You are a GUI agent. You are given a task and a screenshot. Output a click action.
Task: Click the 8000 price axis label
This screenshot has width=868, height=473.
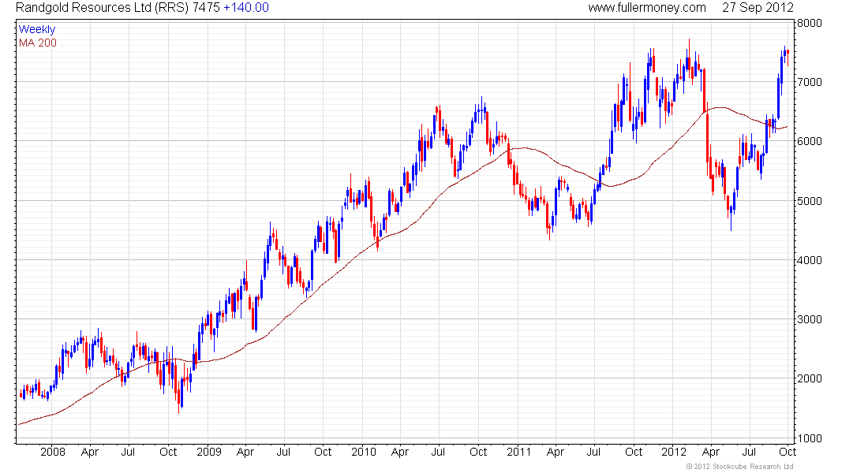pos(810,23)
